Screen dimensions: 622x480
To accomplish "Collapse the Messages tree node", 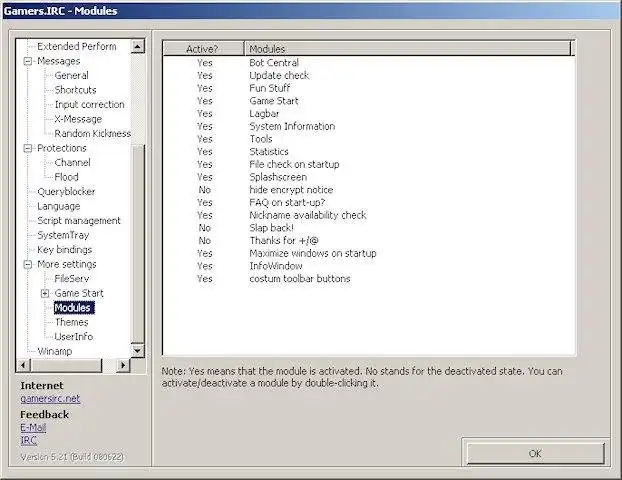I will pos(28,61).
